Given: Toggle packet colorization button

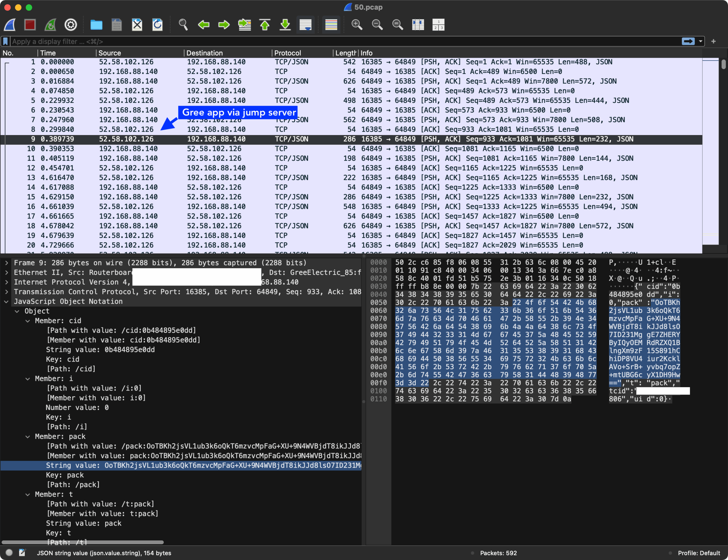Looking at the screenshot, I should click(331, 25).
